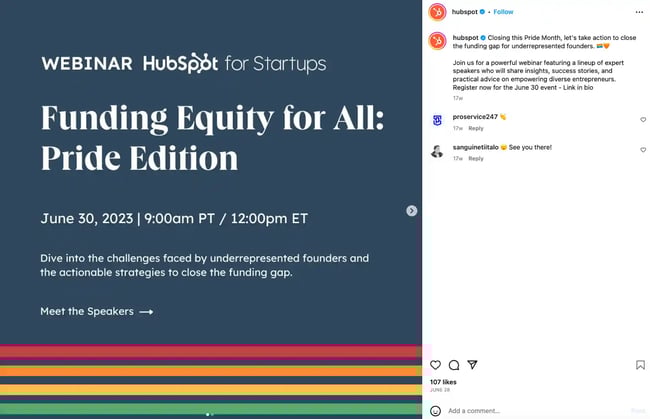
Task: Click sanguinetiitalo's profile avatar
Action: [x=437, y=151]
